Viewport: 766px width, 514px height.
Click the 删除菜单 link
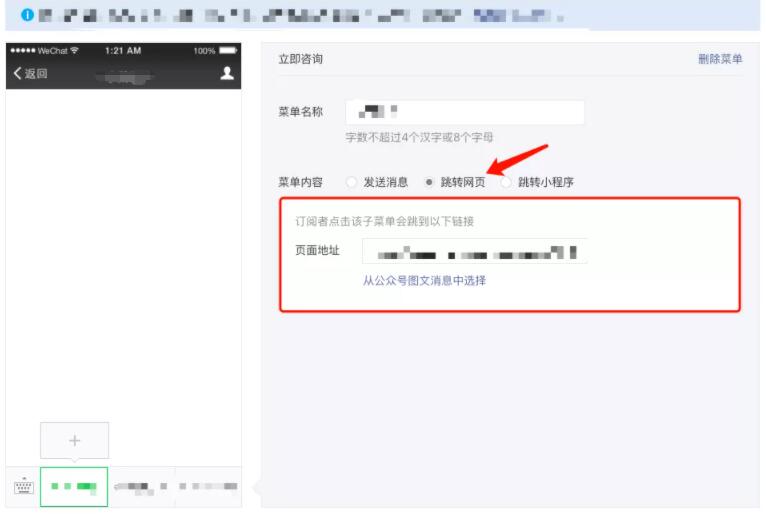[x=720, y=59]
